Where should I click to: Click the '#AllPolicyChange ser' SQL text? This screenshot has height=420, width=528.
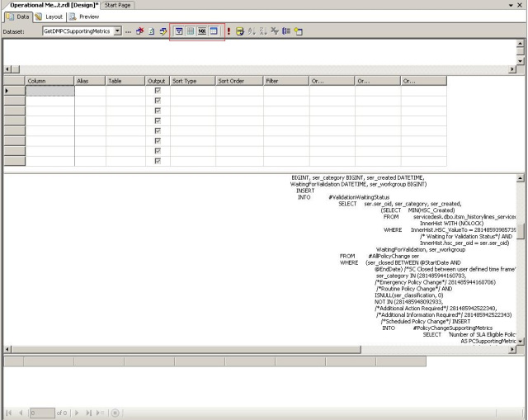[x=394, y=256]
